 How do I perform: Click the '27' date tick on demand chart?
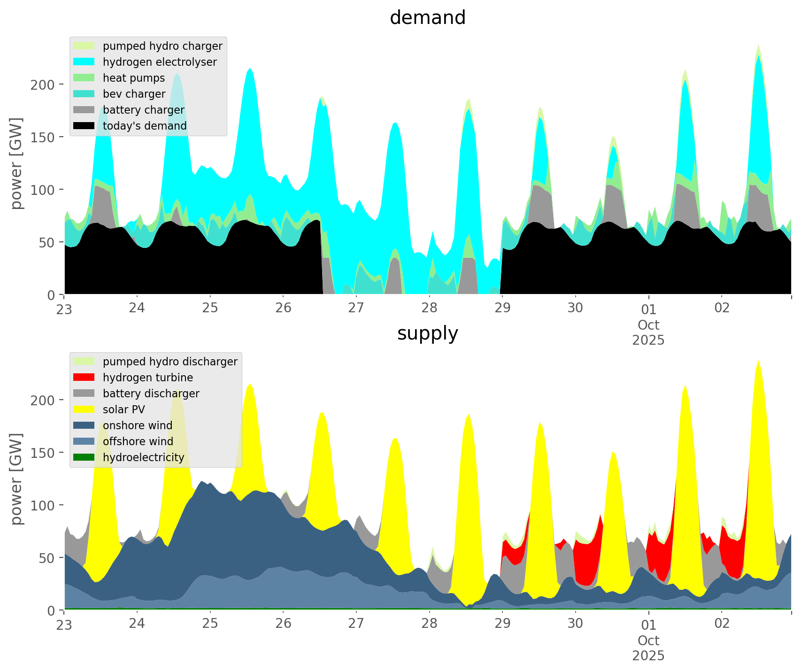(x=356, y=308)
